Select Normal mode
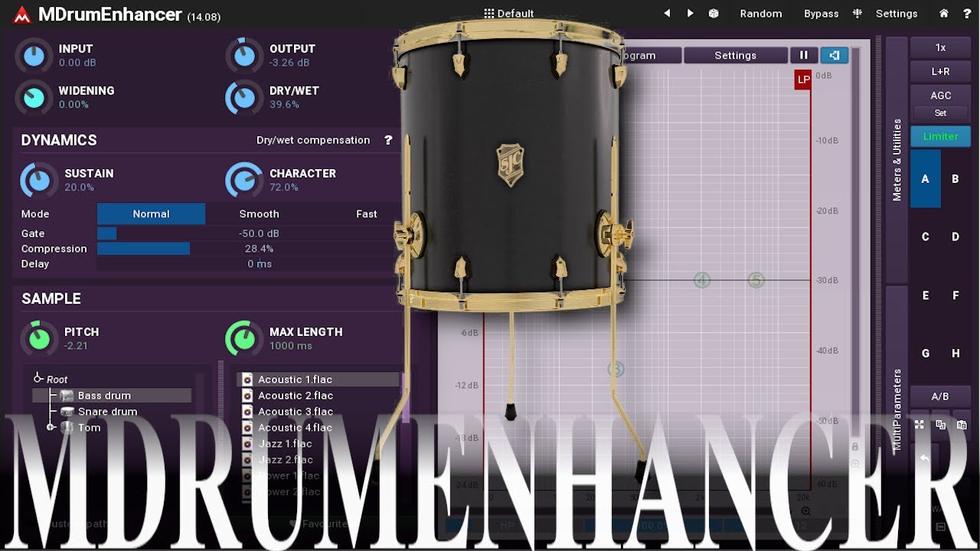 (x=151, y=214)
